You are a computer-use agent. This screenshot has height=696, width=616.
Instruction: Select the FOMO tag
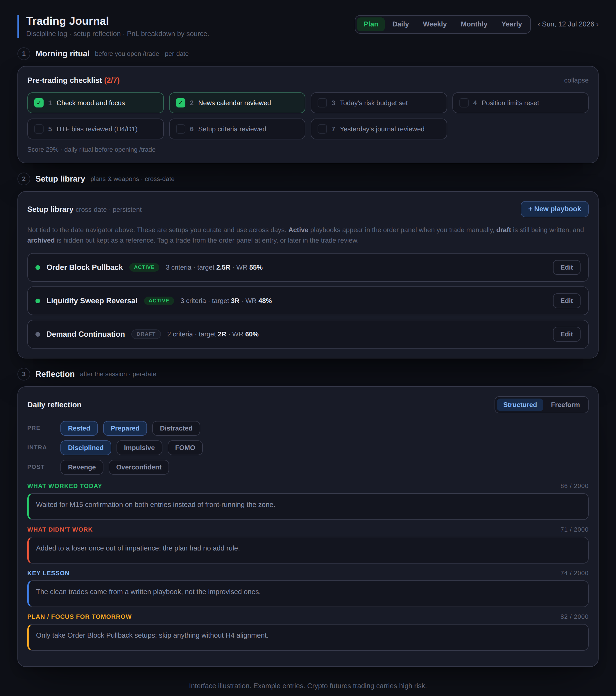tap(185, 447)
